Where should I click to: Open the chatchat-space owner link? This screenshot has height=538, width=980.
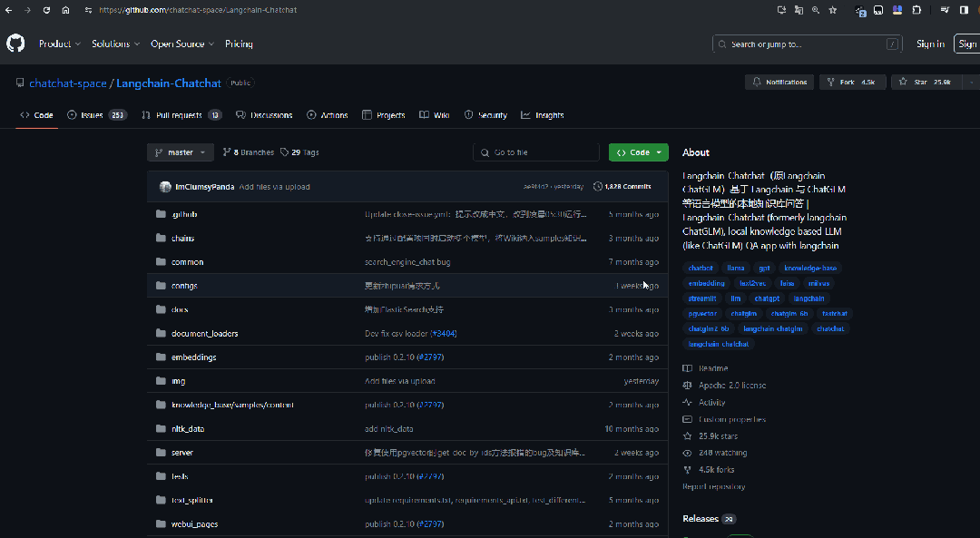pos(67,83)
